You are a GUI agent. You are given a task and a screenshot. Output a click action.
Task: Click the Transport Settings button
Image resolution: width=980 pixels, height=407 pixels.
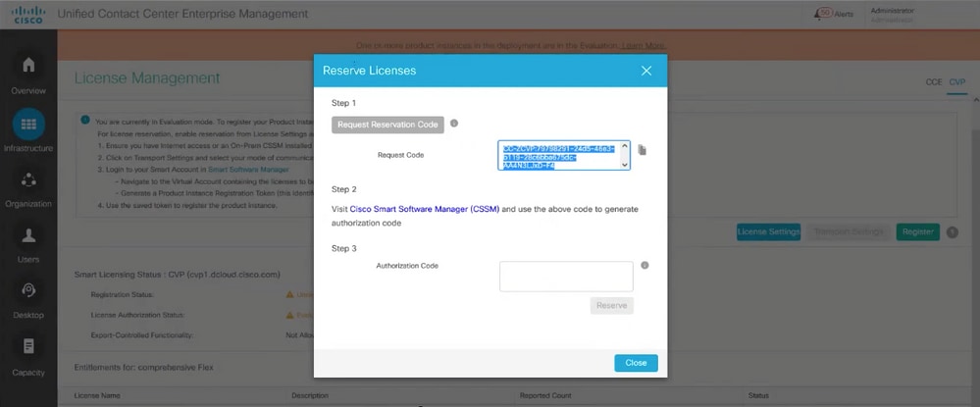pyautogui.click(x=849, y=232)
